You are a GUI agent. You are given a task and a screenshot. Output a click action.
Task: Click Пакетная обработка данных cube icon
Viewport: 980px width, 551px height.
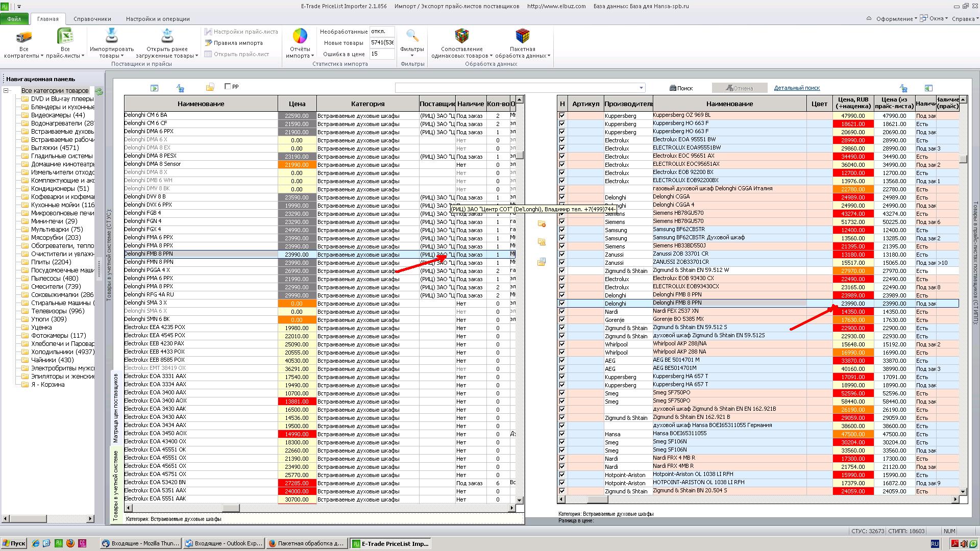coord(522,36)
